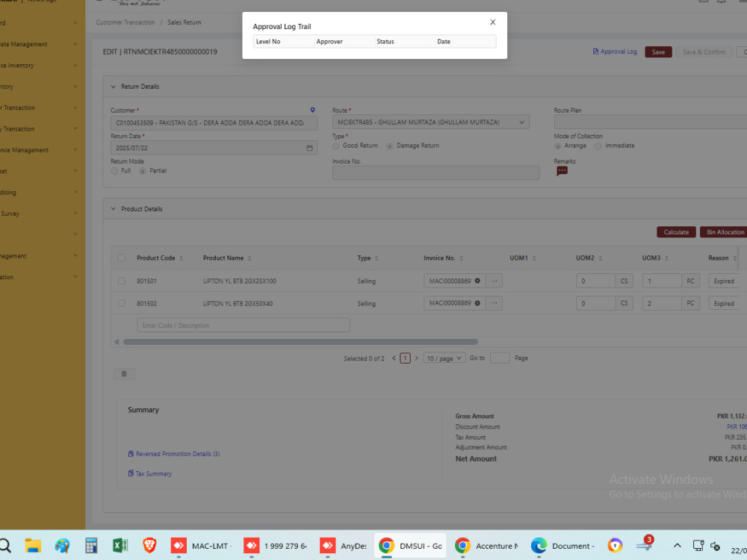The image size is (747, 560).
Task: Clear invoice number for product 801502
Action: coord(477,303)
